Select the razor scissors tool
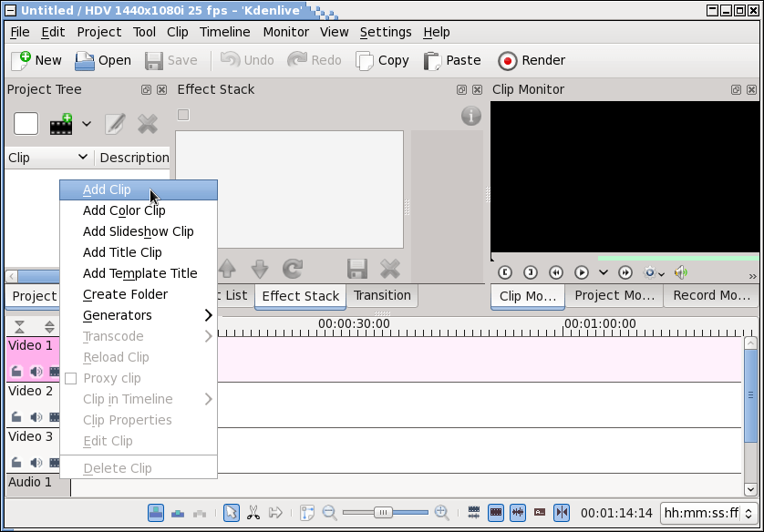The height and width of the screenshot is (532, 764). point(253,513)
